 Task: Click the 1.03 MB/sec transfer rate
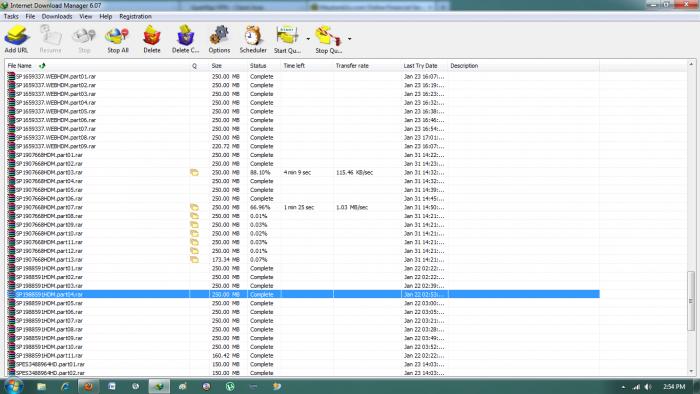[352, 207]
